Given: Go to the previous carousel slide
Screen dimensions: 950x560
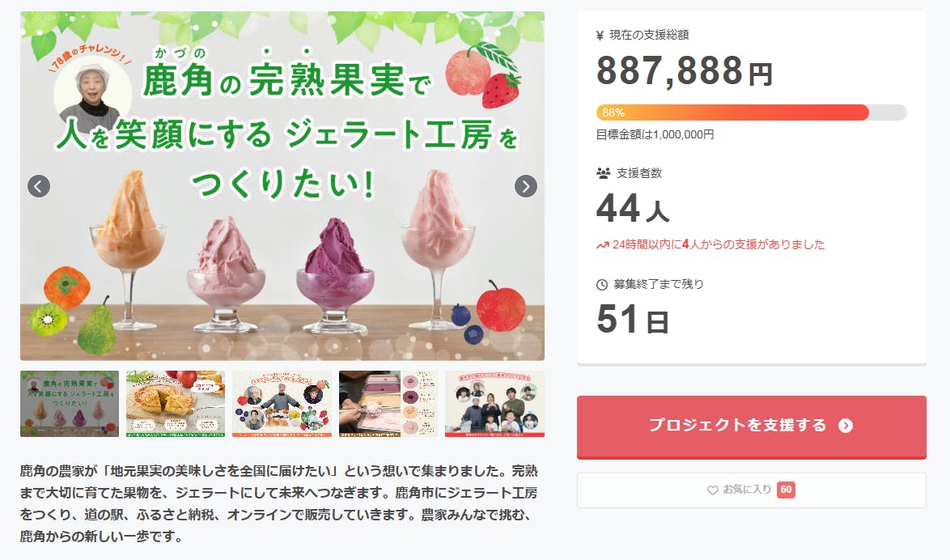Looking at the screenshot, I should (x=39, y=186).
